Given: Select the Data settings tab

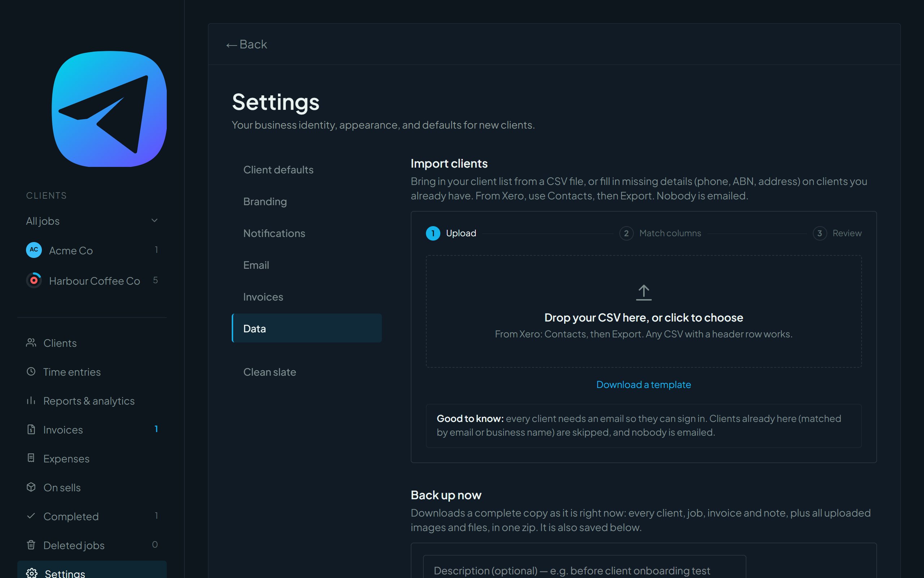Looking at the screenshot, I should coord(306,328).
